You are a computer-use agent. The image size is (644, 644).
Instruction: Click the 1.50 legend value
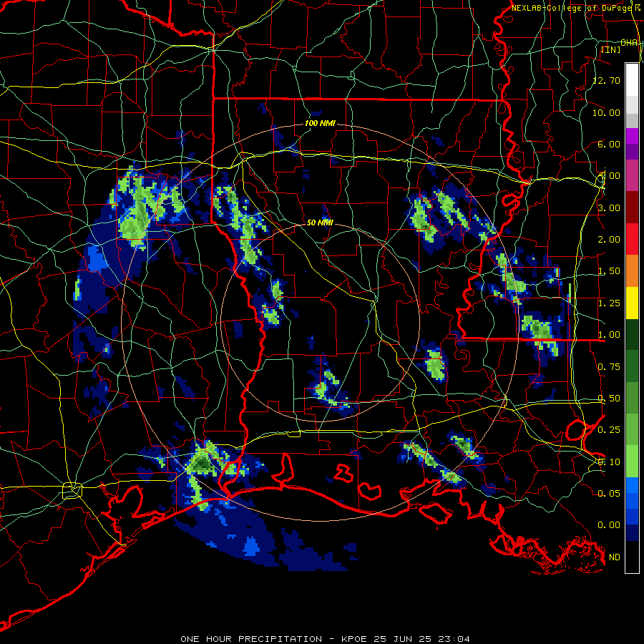[x=609, y=271]
